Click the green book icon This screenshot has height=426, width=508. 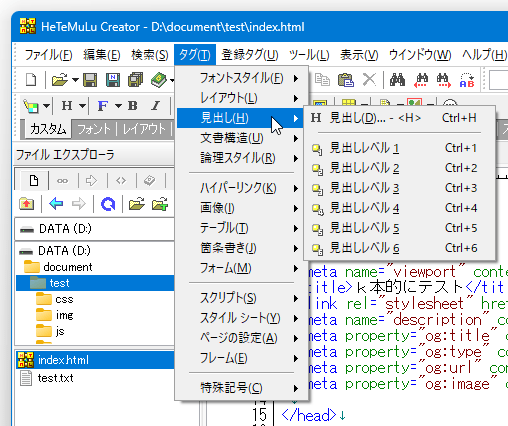(x=158, y=80)
